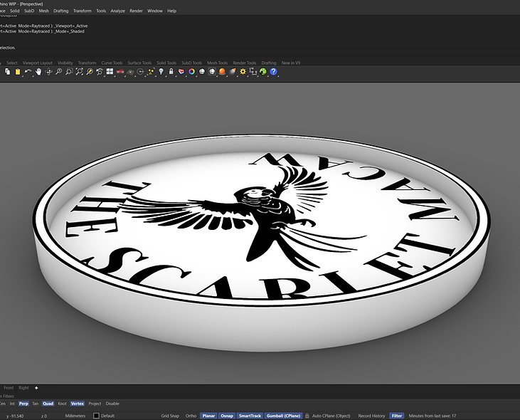This screenshot has height=420, width=520.
Task: Click the red car Set View icon
Action: (120, 71)
